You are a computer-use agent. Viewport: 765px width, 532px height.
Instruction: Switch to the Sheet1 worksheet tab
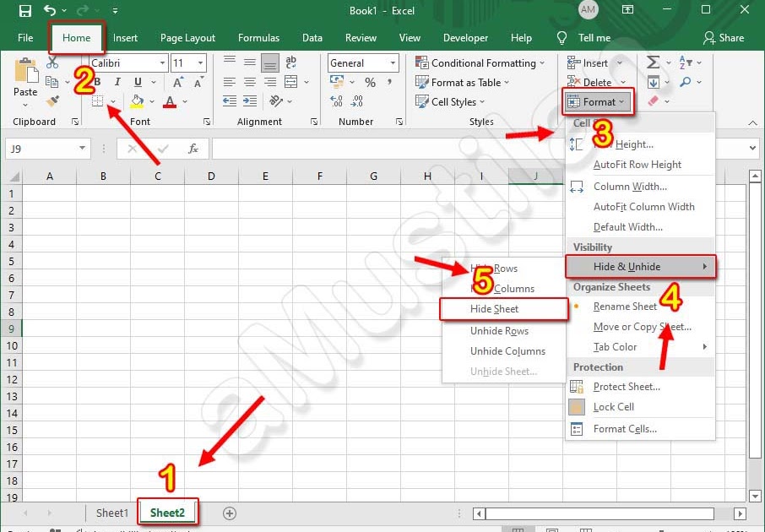point(111,513)
